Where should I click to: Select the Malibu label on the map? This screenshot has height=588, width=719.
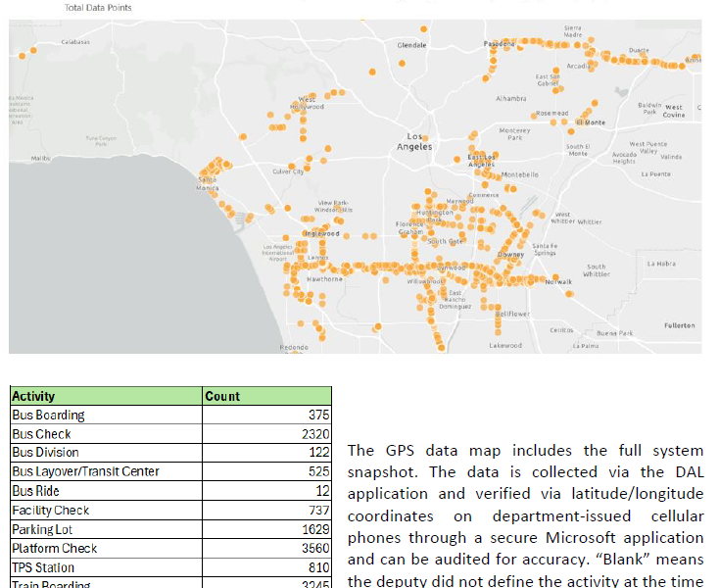pos(40,157)
